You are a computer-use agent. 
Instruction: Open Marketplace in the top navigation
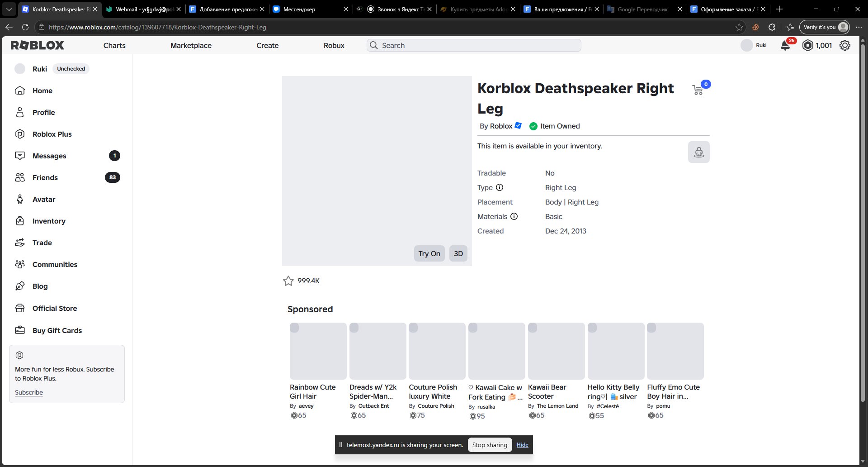tap(191, 45)
